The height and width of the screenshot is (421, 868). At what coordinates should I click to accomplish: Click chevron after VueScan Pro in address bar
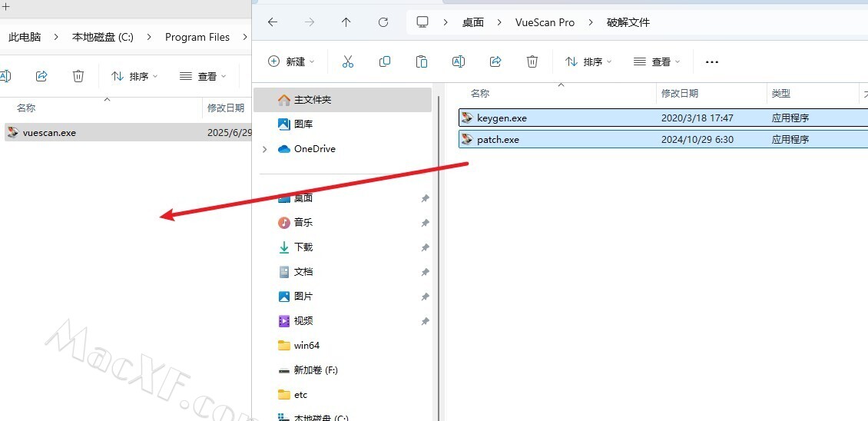point(591,23)
